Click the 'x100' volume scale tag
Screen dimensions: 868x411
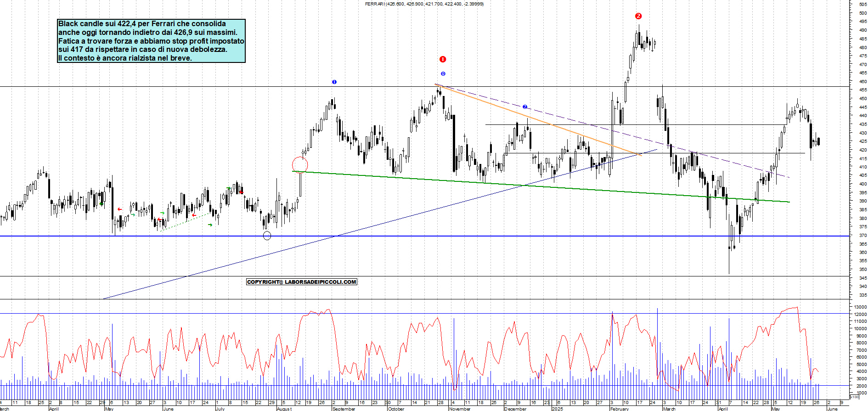click(854, 397)
